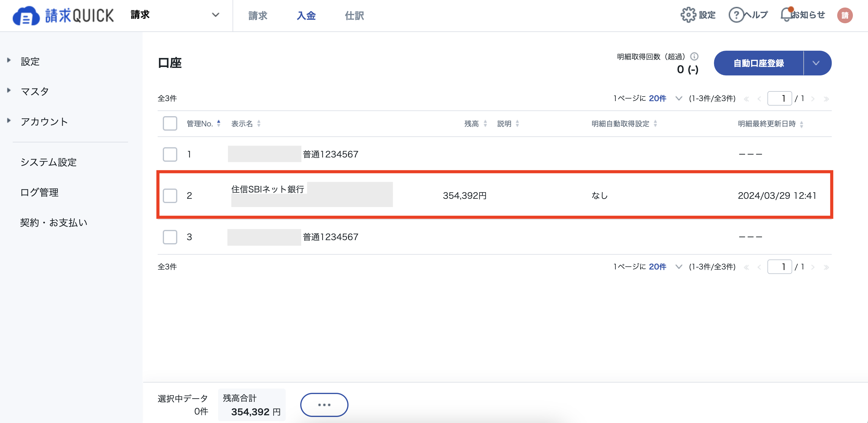Image resolution: width=868 pixels, height=423 pixels.
Task: Open 契約・お支払い in the sidebar
Action: [54, 222]
